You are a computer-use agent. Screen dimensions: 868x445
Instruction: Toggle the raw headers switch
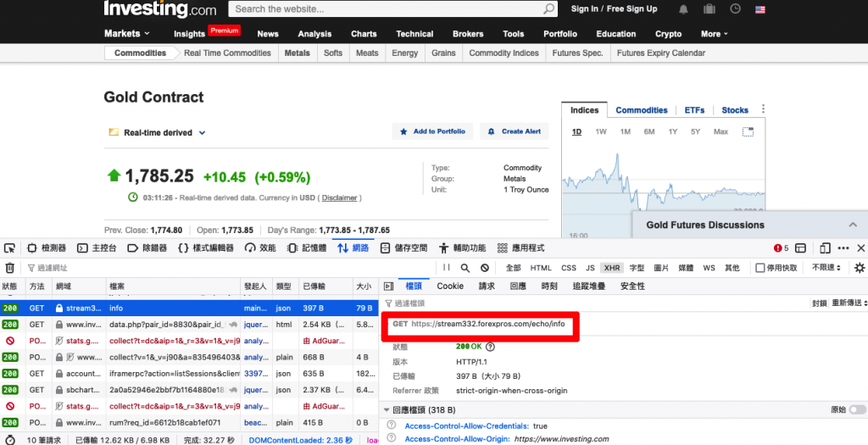858,409
